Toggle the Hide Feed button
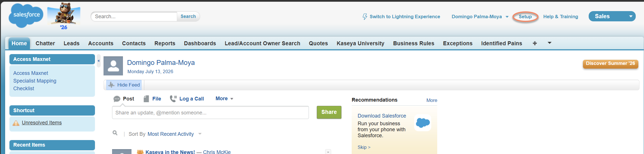Image resolution: width=644 pixels, height=154 pixels. (x=124, y=85)
